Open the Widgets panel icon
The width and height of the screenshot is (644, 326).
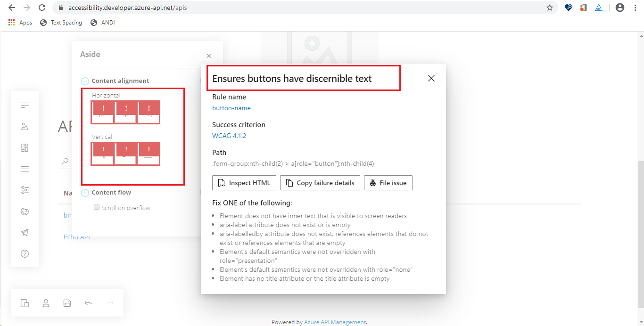coord(25,147)
